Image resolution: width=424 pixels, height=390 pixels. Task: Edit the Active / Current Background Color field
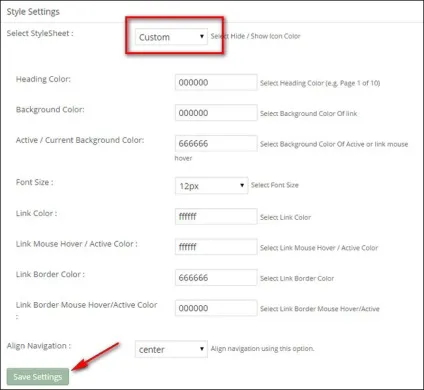pyautogui.click(x=216, y=143)
